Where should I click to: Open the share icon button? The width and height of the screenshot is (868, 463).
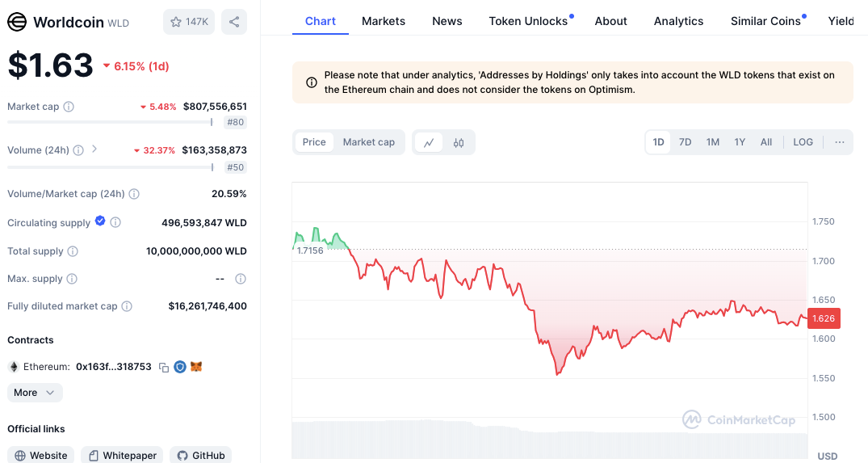(234, 22)
